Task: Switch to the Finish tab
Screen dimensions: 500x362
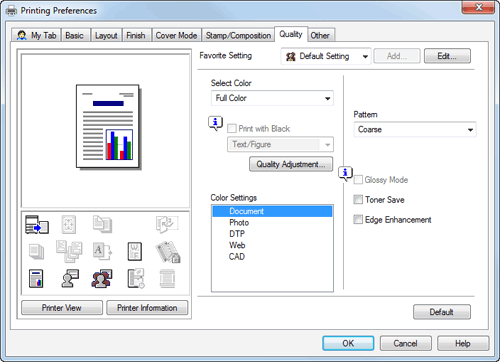Action: [x=136, y=35]
